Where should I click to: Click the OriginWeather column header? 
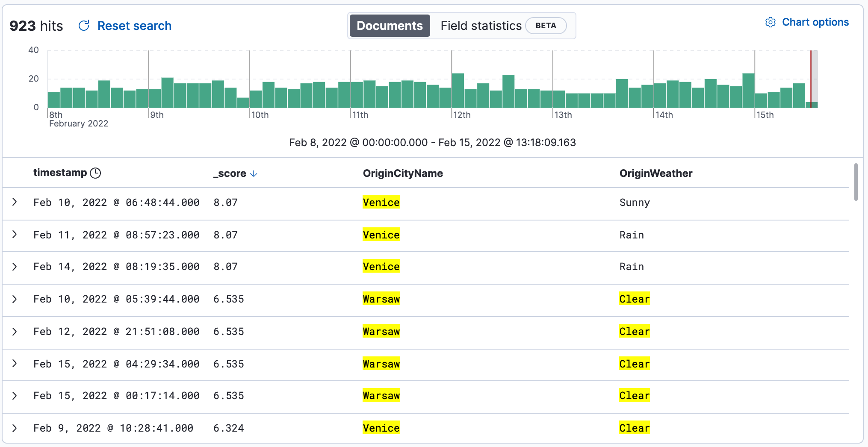point(655,174)
